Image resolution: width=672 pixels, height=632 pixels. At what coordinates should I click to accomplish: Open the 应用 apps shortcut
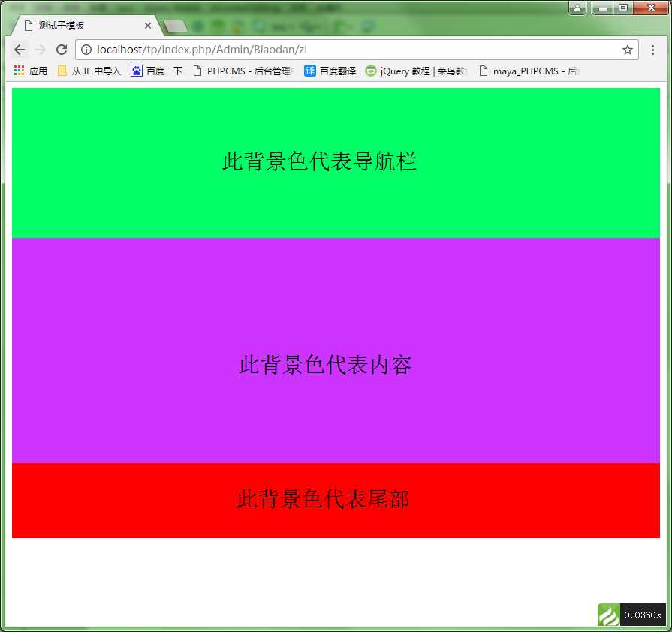pyautogui.click(x=31, y=71)
